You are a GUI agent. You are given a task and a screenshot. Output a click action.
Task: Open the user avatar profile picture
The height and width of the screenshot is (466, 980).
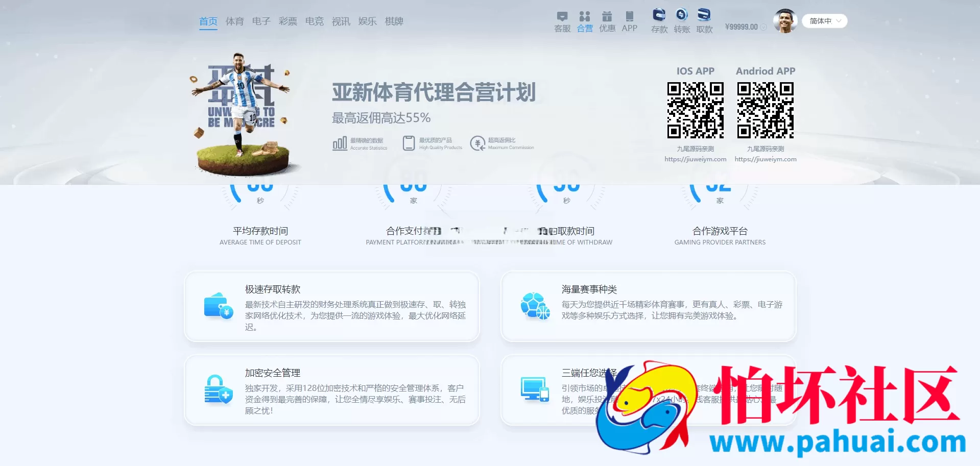[785, 21]
